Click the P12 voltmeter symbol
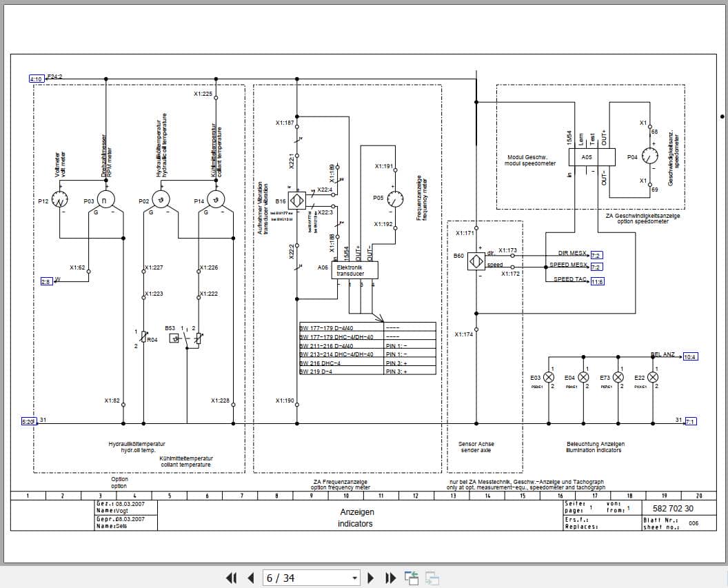Image resolution: width=728 pixels, height=588 pixels. [59, 200]
